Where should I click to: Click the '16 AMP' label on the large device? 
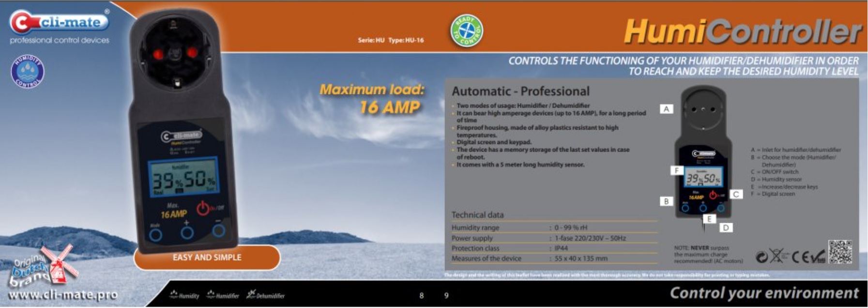point(173,214)
